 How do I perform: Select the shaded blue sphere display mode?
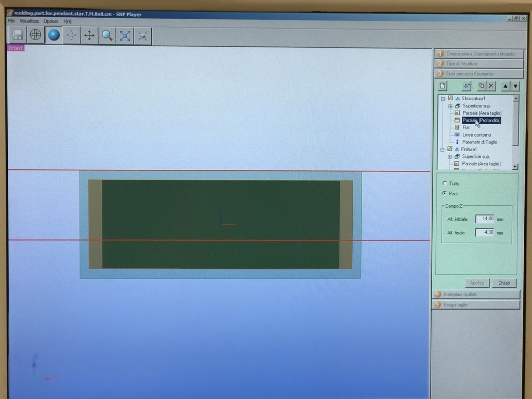click(54, 35)
